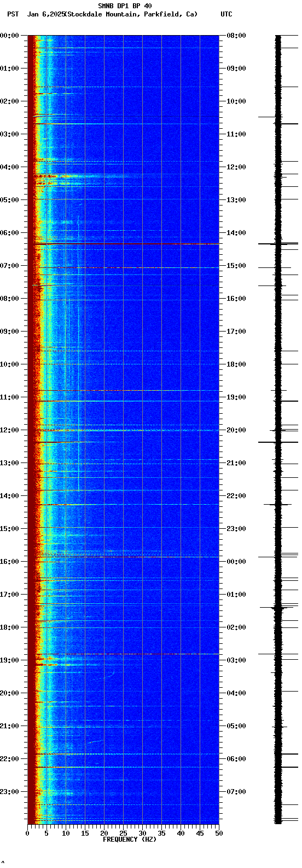
Task: Click the PST axis label "21:00"
Action: pos(9,726)
